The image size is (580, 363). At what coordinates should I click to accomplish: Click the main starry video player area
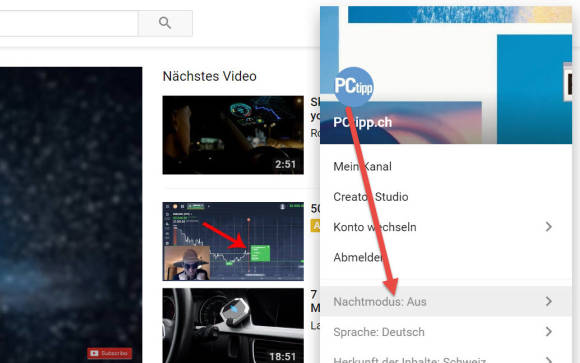click(71, 215)
